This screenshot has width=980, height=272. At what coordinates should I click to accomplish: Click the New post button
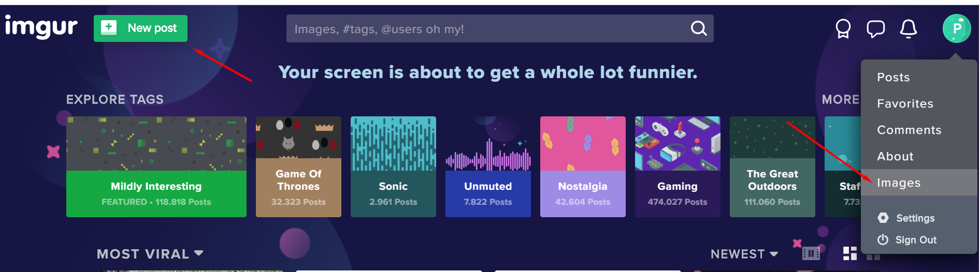(140, 28)
